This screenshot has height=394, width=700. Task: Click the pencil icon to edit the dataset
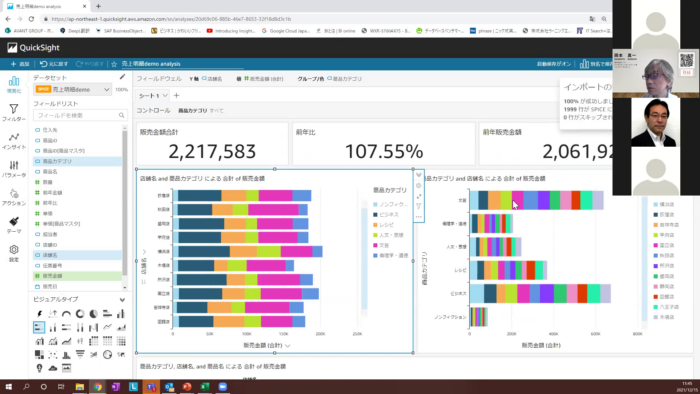click(122, 77)
